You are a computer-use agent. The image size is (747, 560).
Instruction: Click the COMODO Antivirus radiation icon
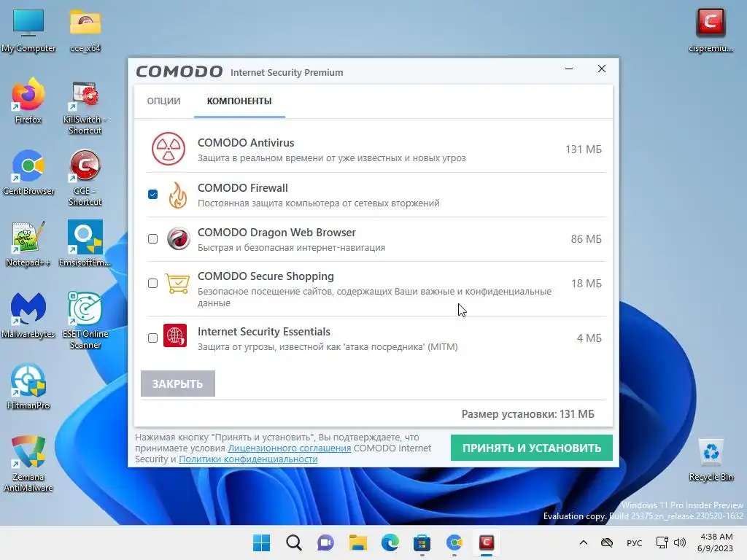[169, 149]
